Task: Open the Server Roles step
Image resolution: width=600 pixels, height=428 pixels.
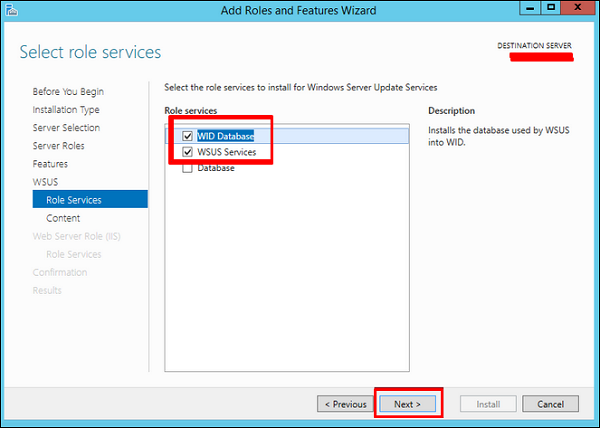Action: point(59,146)
